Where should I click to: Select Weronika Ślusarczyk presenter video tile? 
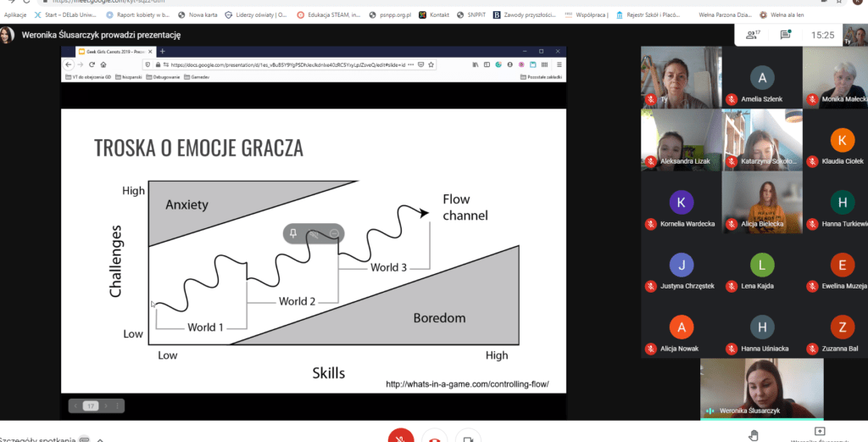[762, 389]
